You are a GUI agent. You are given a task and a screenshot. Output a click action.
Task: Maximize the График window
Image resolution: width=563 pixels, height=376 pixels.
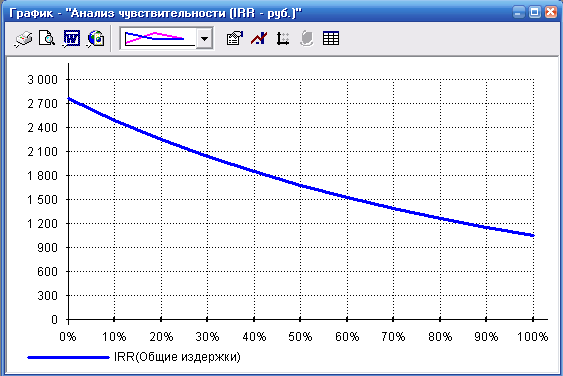pyautogui.click(x=535, y=13)
